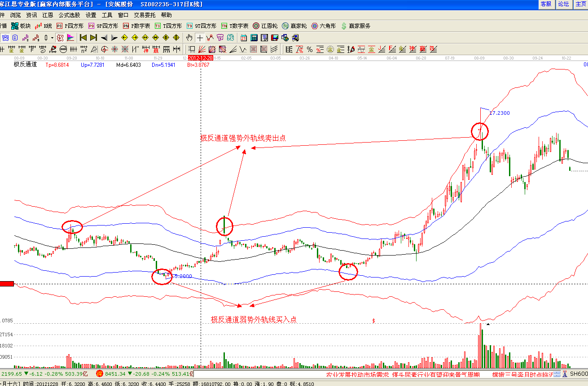Click the 六角形 hexagon tool icon

click(x=323, y=26)
